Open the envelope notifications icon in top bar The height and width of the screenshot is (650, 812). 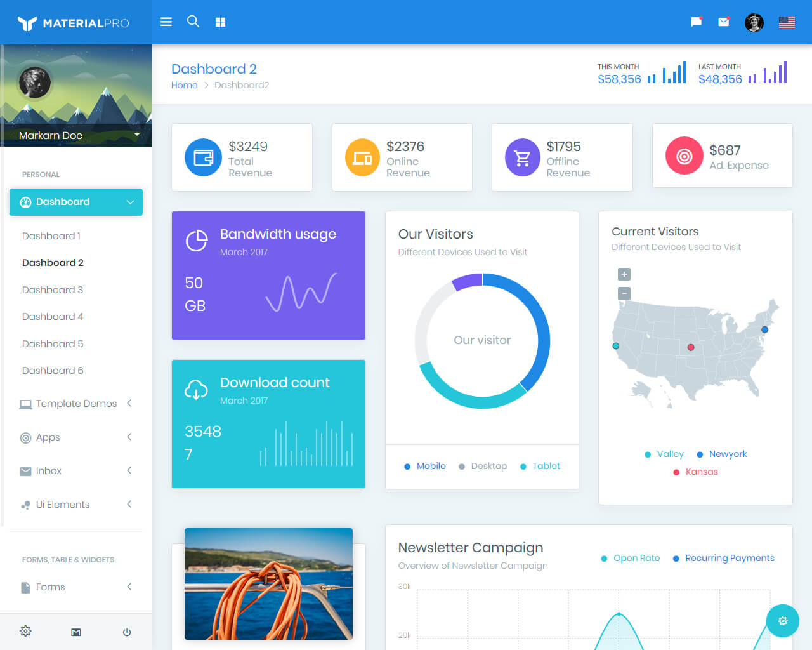click(x=724, y=22)
